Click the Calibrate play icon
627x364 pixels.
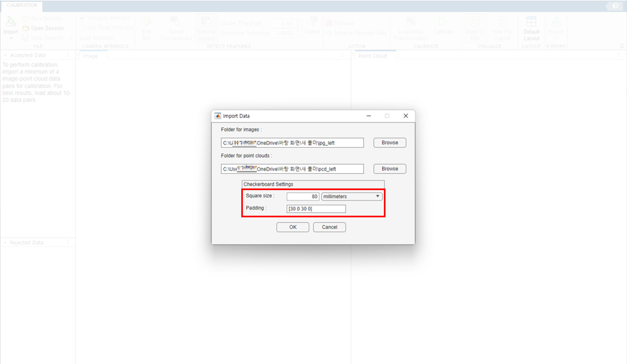click(443, 22)
